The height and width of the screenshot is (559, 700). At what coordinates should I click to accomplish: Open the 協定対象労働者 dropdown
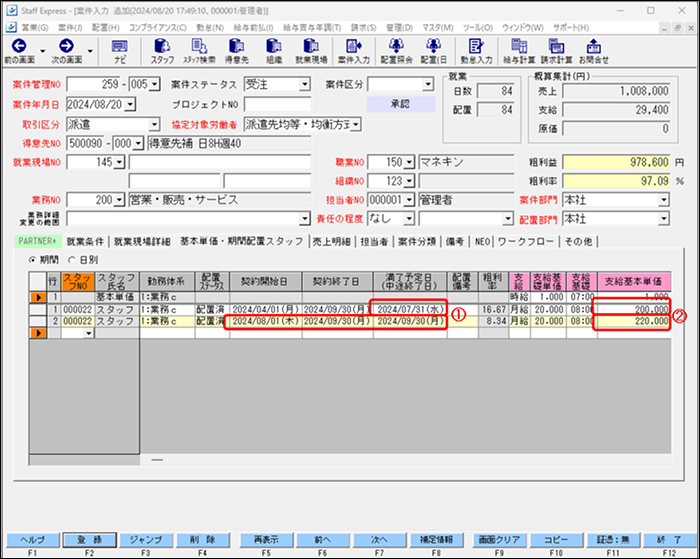[x=355, y=125]
